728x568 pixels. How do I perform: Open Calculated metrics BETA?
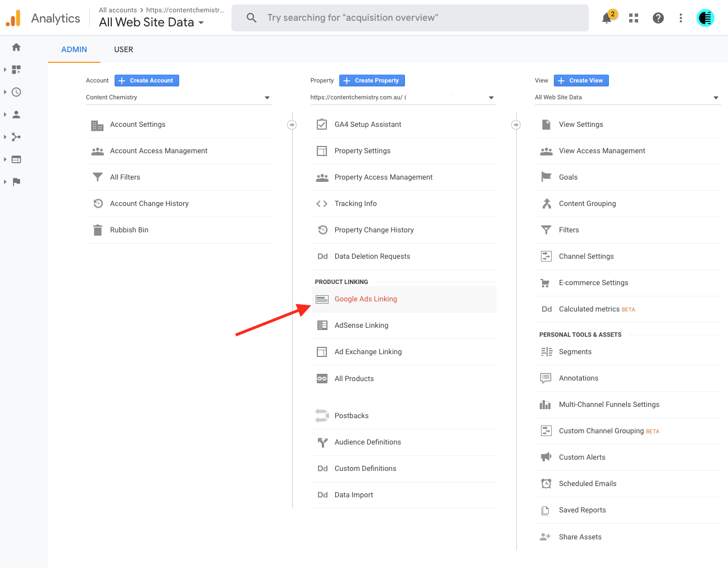[628, 309]
